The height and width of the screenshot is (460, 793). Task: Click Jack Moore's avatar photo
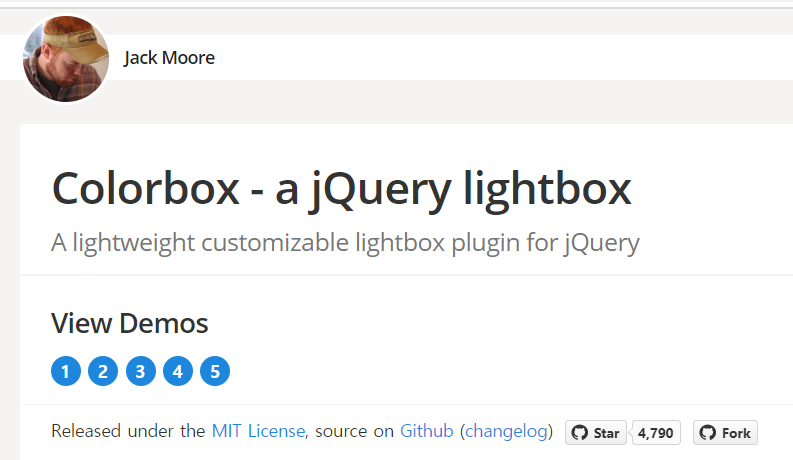coord(66,59)
